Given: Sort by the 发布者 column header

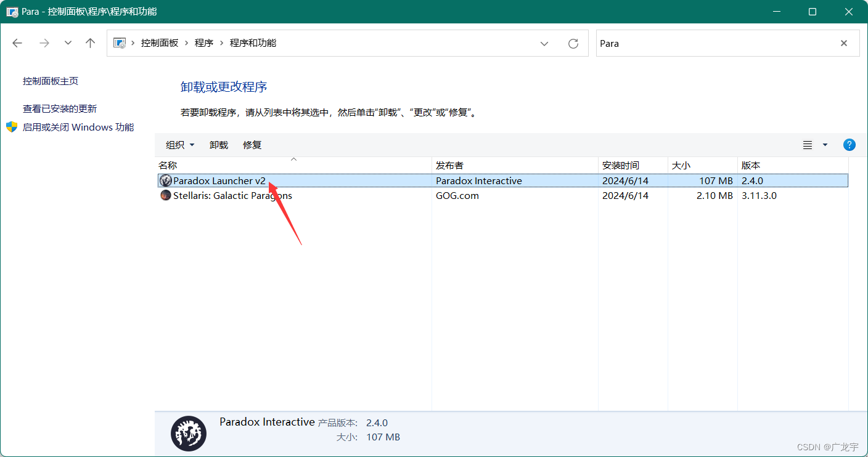Looking at the screenshot, I should 515,166.
